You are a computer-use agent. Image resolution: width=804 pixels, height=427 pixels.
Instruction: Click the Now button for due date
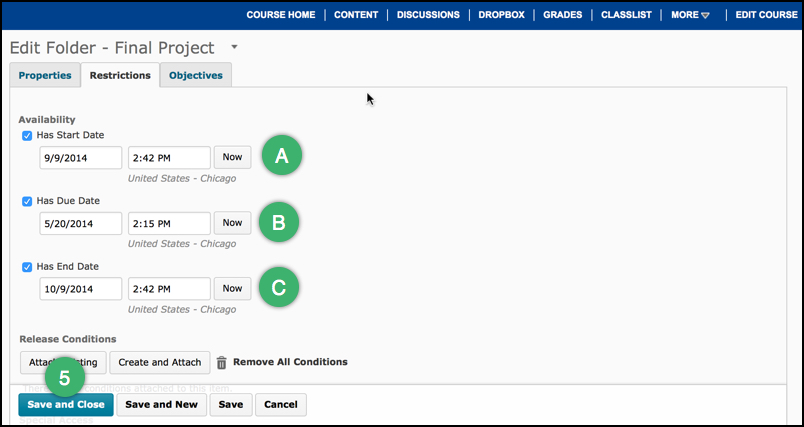[232, 223]
